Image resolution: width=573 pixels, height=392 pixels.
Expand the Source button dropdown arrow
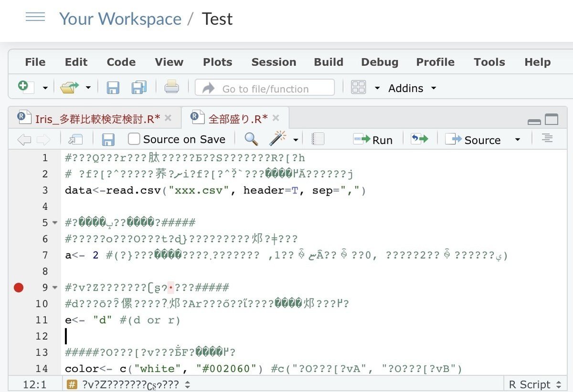tap(517, 139)
